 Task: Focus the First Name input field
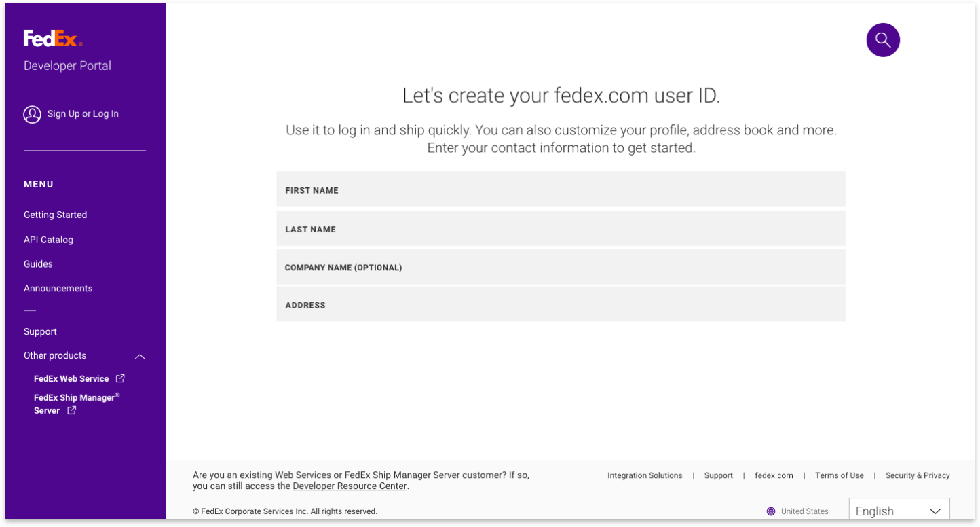[x=561, y=189]
